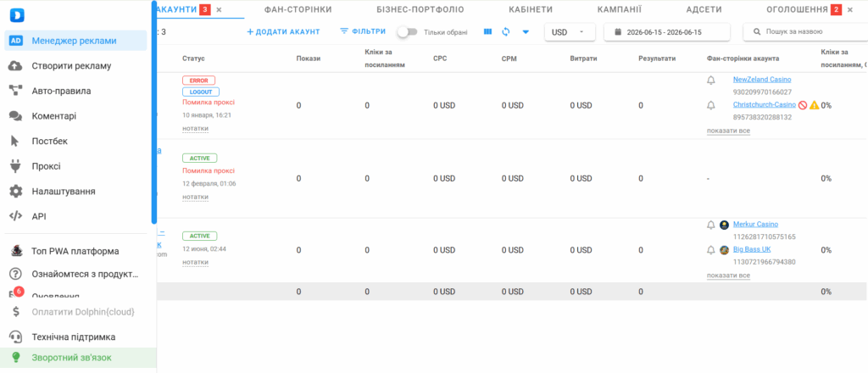
Task: Open the Проксі plug icon
Action: pos(16,166)
